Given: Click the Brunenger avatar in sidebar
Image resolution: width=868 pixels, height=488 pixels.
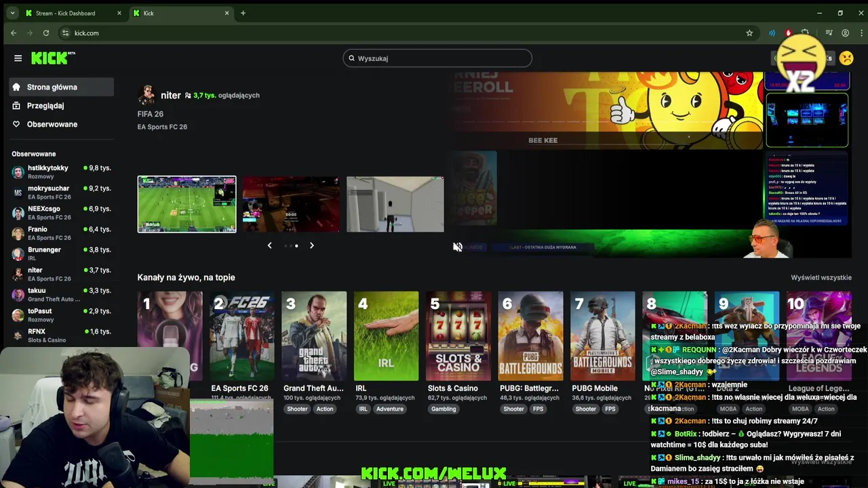Looking at the screenshot, I should (x=18, y=254).
